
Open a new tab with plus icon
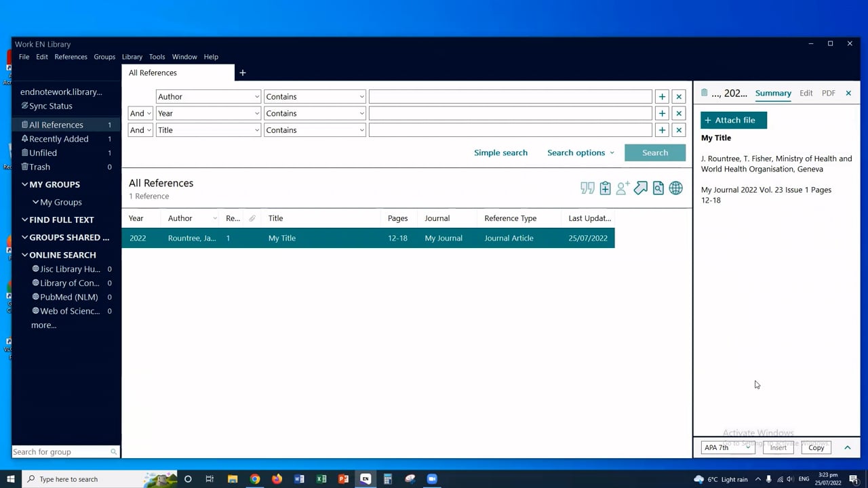(x=242, y=73)
